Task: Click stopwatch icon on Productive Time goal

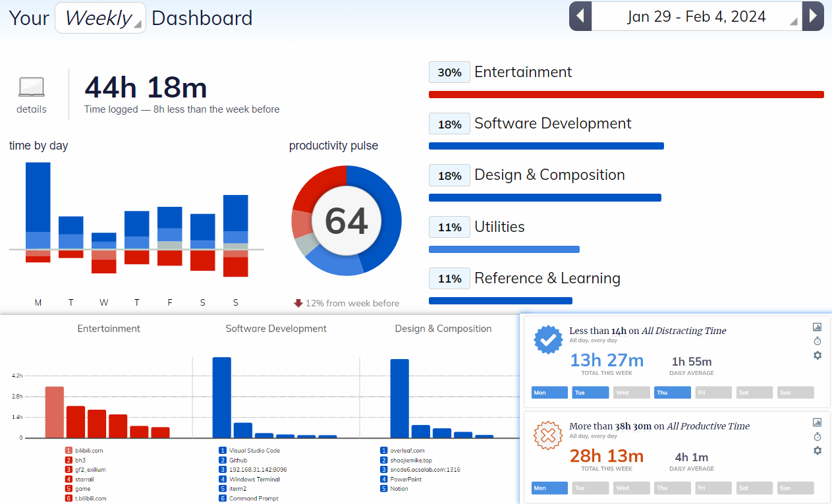Action: click(x=818, y=436)
